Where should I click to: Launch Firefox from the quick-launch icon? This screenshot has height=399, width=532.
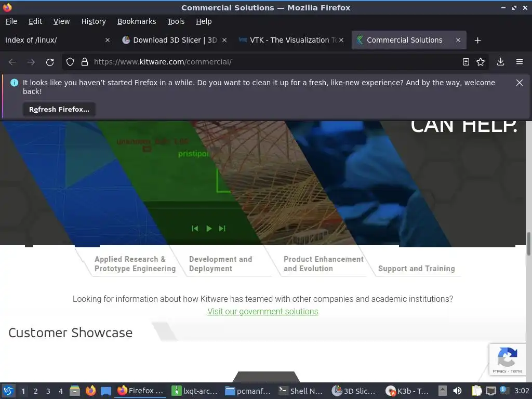[90, 391]
